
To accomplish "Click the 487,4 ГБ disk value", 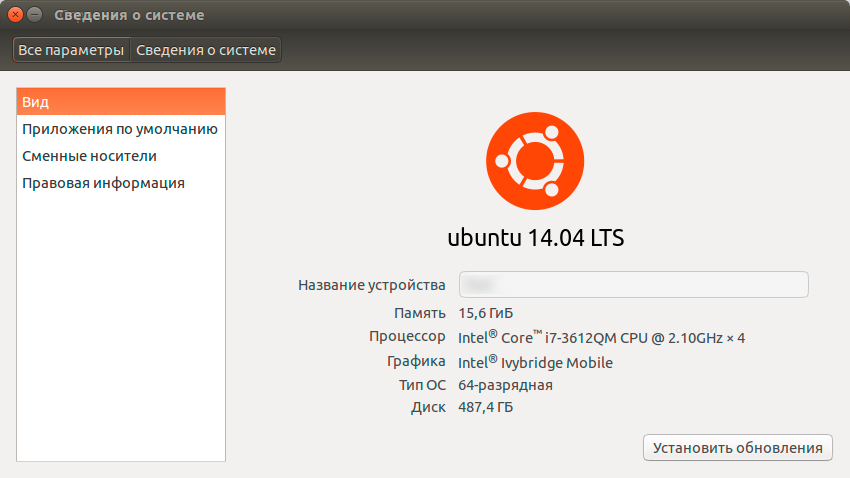I will [x=486, y=408].
